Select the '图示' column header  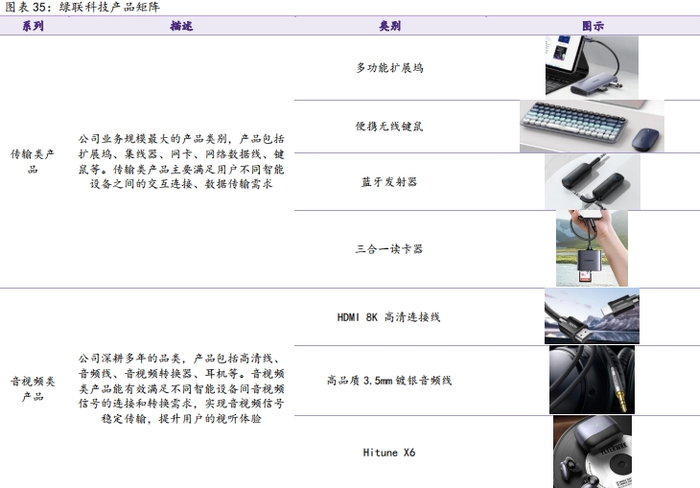coord(593,26)
